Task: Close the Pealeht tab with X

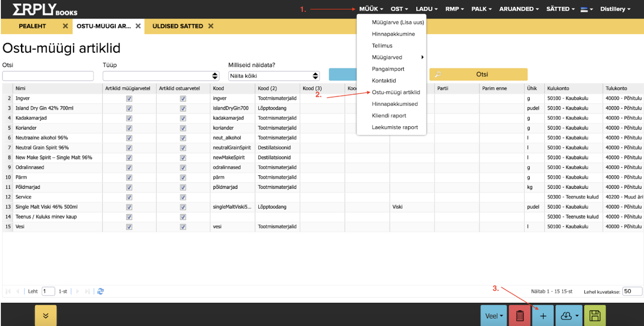Action: coord(65,26)
